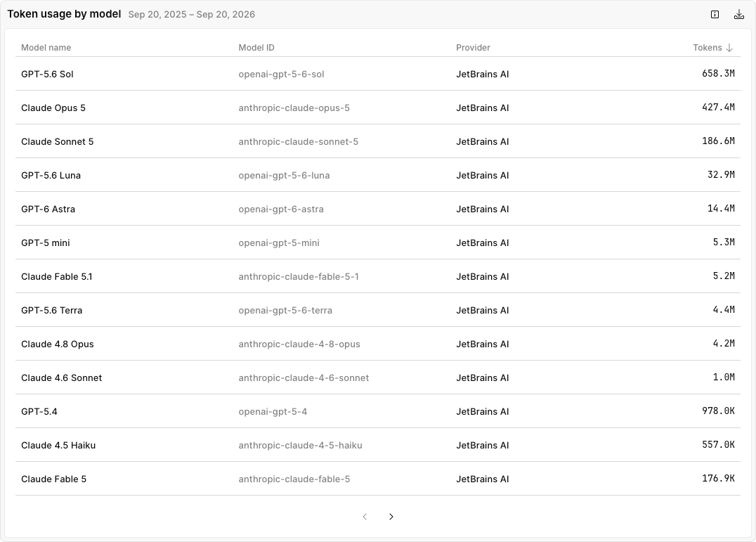The height and width of the screenshot is (542, 756).
Task: Select the Claude Fable 5 model name
Action: pos(53,479)
